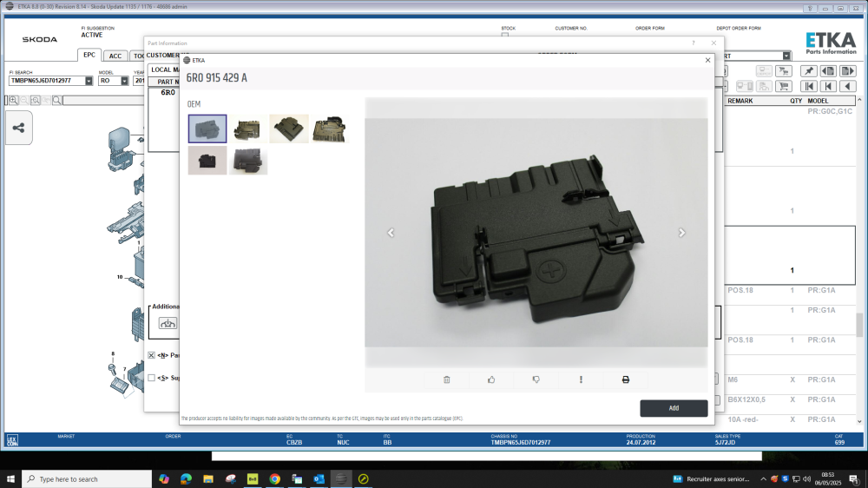This screenshot has width=868, height=488.
Task: Dislike the part image with thumbs down
Action: 536,379
